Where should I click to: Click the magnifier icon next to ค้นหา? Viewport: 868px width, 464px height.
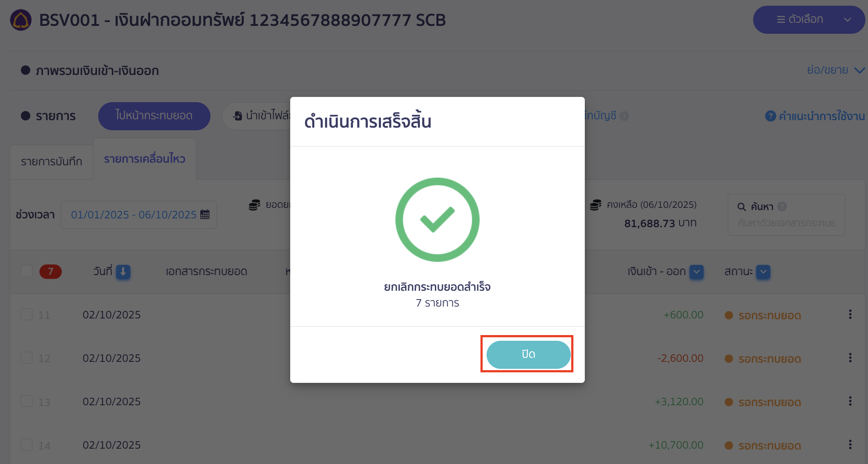pos(741,206)
